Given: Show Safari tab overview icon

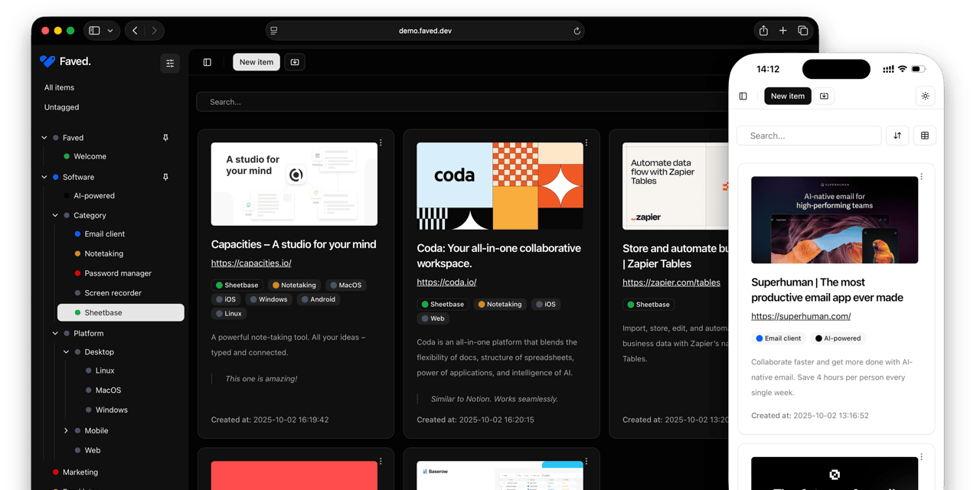Looking at the screenshot, I should (x=803, y=31).
